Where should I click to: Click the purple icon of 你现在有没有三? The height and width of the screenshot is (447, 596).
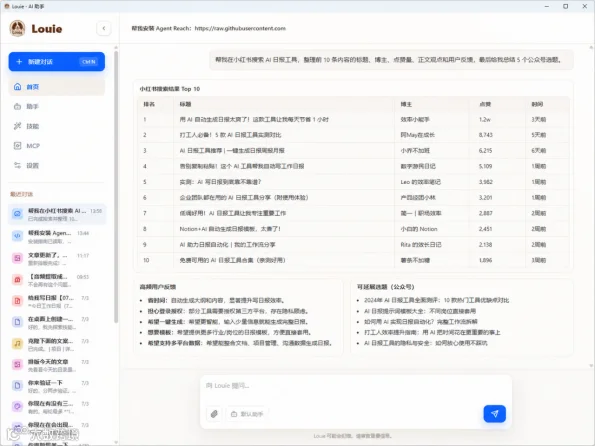[17, 407]
